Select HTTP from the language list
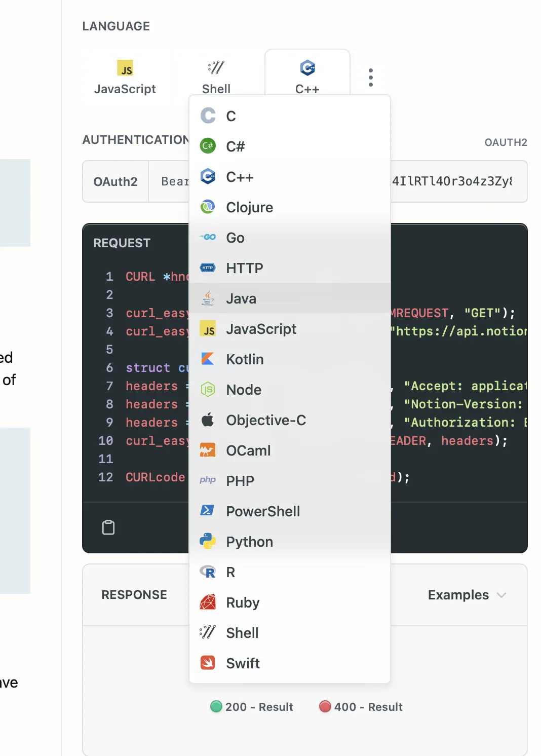The image size is (541, 756). coord(289,268)
